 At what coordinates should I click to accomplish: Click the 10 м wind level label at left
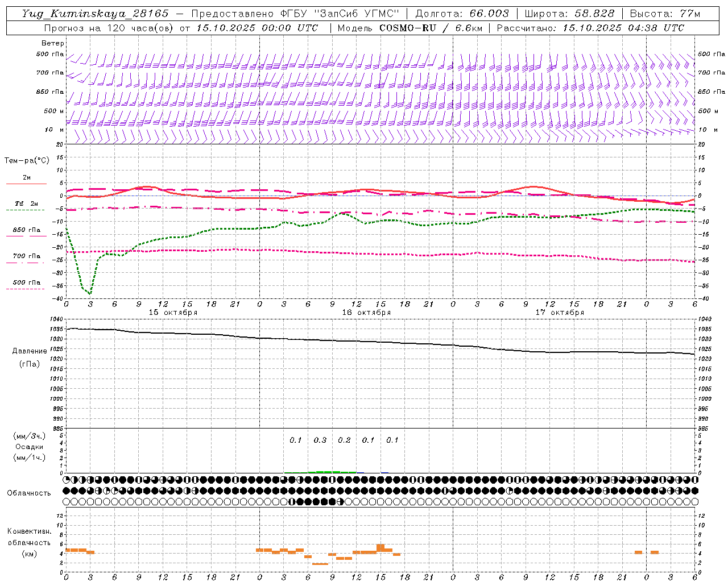[55, 130]
